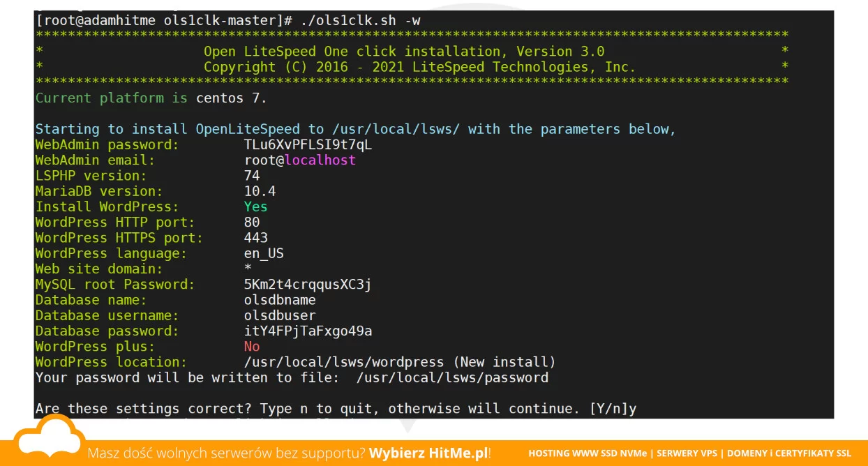
Task: Place cursor at the [Y/n] prompt
Action: (x=608, y=409)
